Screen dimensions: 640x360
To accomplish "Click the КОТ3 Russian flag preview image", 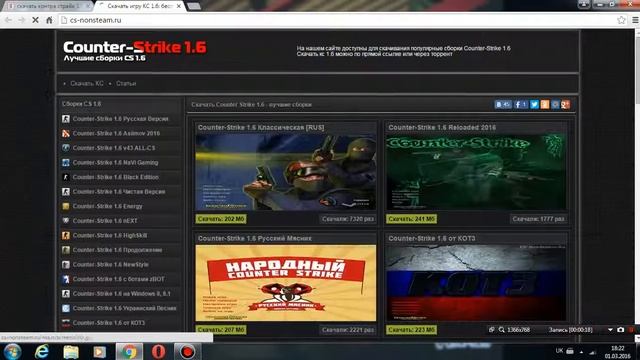I will [x=476, y=283].
